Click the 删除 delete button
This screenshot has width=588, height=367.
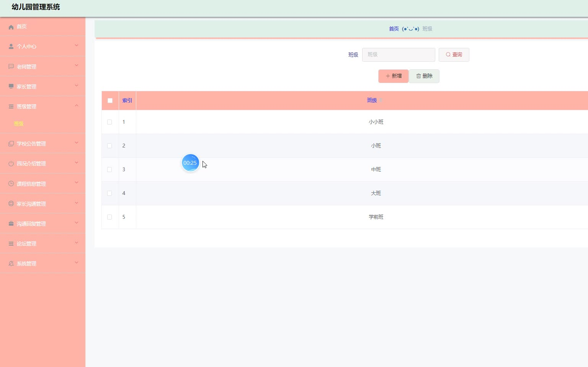[424, 76]
